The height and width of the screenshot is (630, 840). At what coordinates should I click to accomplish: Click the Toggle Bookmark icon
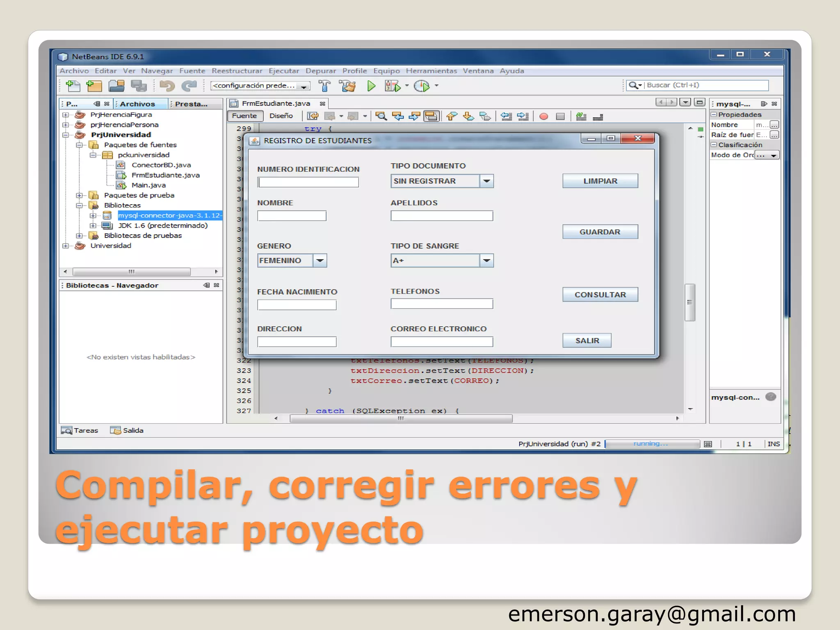pos(485,116)
